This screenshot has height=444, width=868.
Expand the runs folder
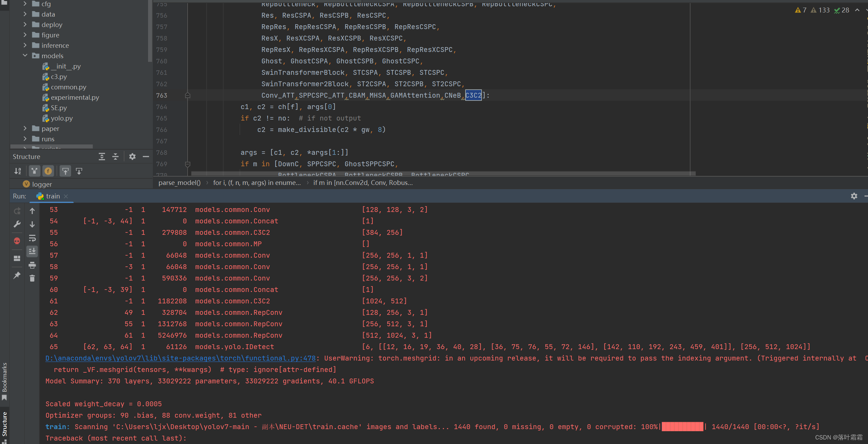tap(25, 139)
